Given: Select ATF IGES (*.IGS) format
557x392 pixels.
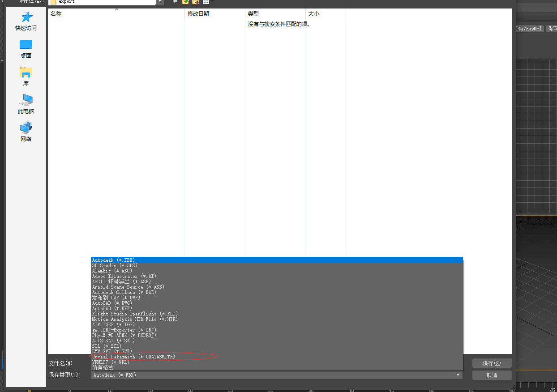Looking at the screenshot, I should (x=277, y=324).
